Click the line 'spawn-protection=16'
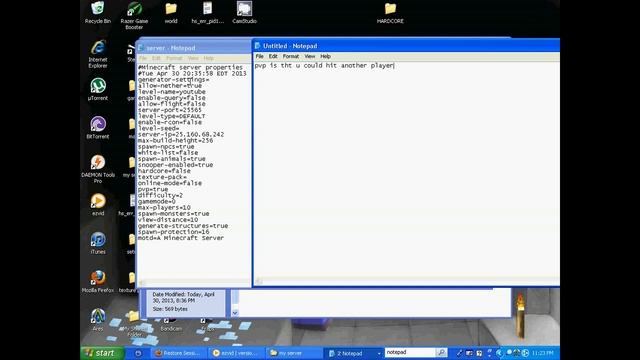Screen dimensions: 640x360 [173, 232]
